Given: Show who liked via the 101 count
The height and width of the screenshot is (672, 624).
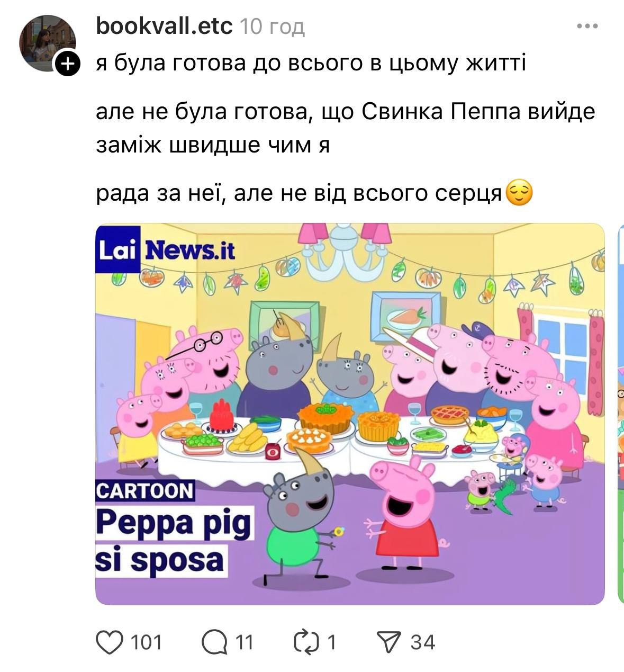Looking at the screenshot, I should tap(146, 642).
